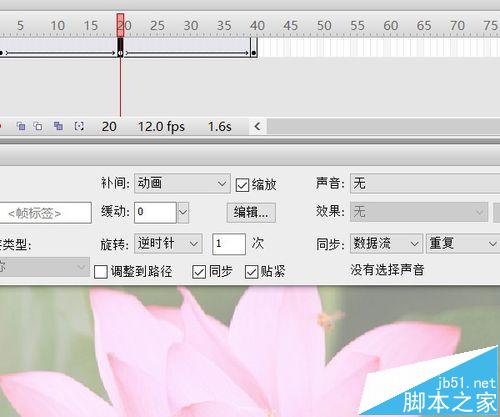
Task: Click the playhead marker at frame 20
Action: [120, 25]
